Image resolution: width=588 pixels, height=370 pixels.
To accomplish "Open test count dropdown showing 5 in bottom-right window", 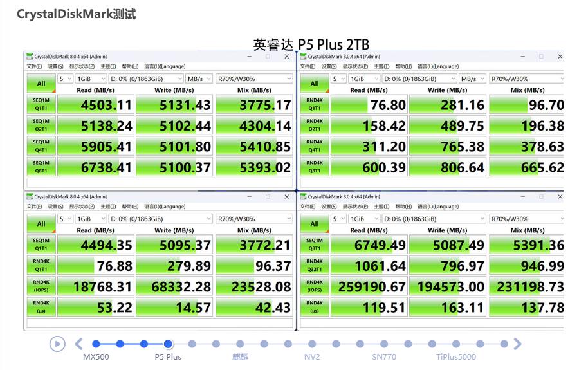I will point(338,219).
